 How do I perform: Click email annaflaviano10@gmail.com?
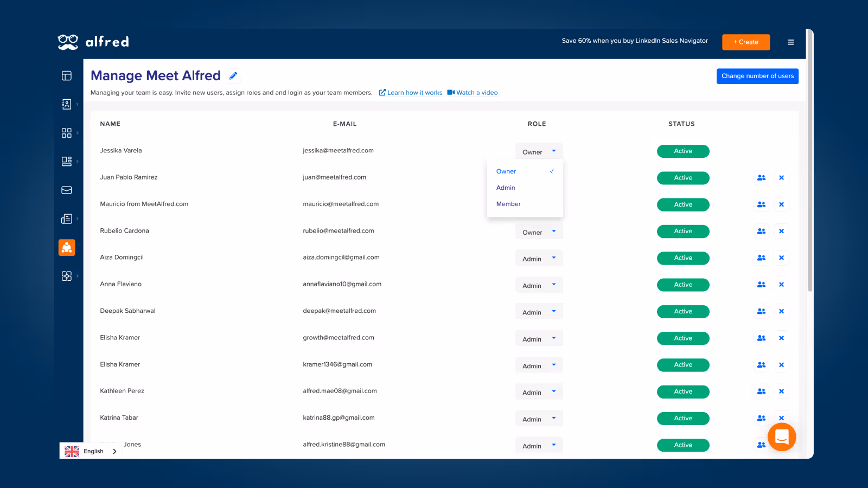342,284
